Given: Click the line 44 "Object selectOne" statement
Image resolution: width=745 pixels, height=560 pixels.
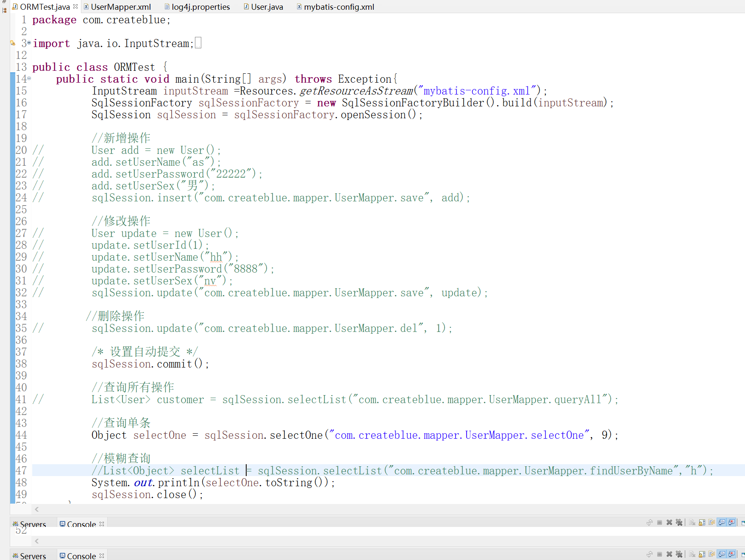Looking at the screenshot, I should (355, 435).
